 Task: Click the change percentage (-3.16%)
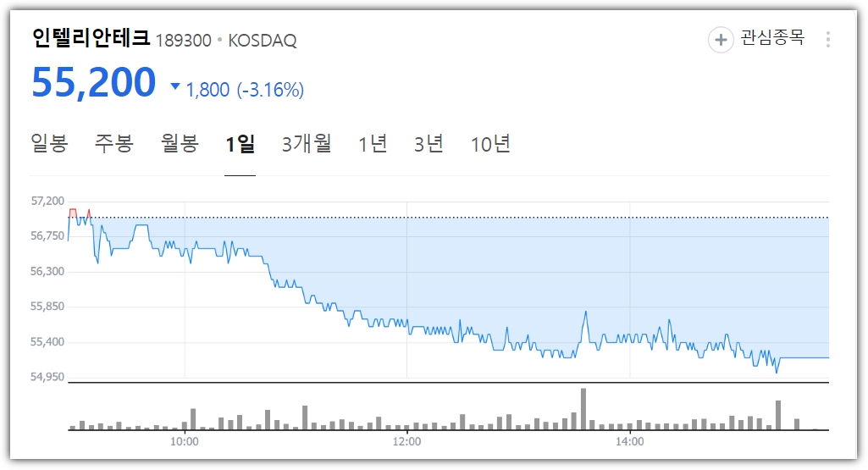pos(271,90)
